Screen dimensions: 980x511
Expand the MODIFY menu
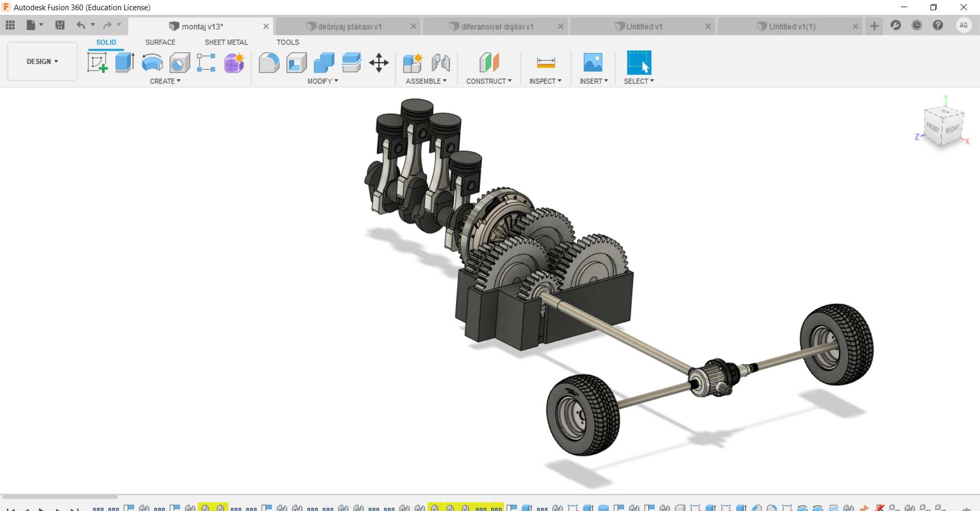click(323, 81)
